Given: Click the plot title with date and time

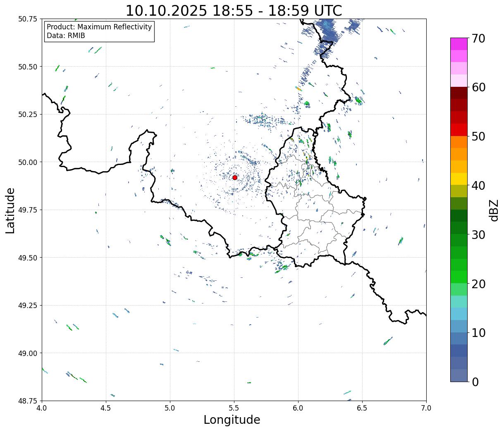Looking at the screenshot, I should [234, 10].
